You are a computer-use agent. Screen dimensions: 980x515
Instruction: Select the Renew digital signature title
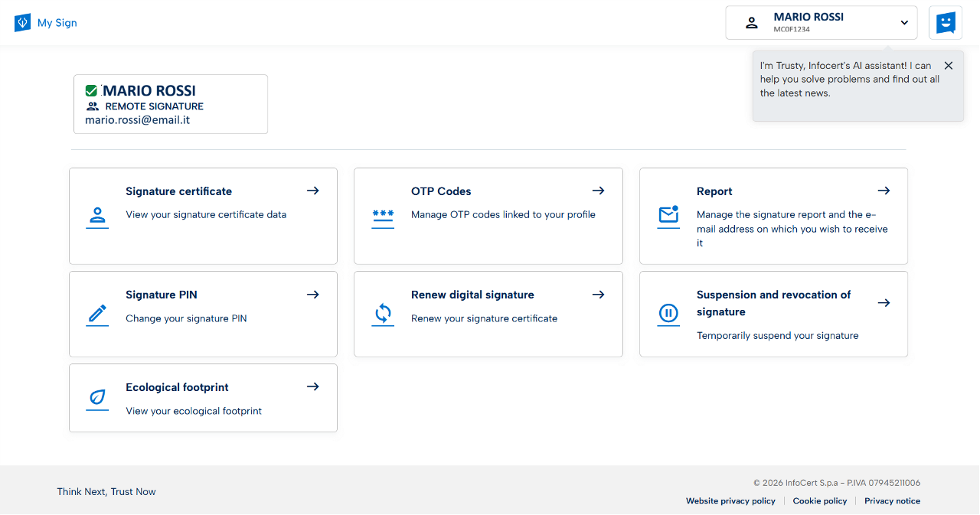[x=472, y=295]
